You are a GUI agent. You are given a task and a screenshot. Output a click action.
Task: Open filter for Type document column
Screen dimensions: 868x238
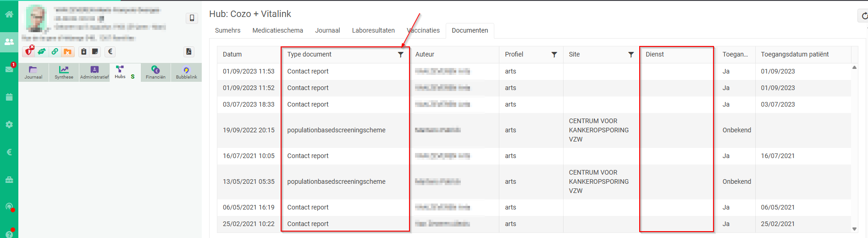[x=400, y=55]
